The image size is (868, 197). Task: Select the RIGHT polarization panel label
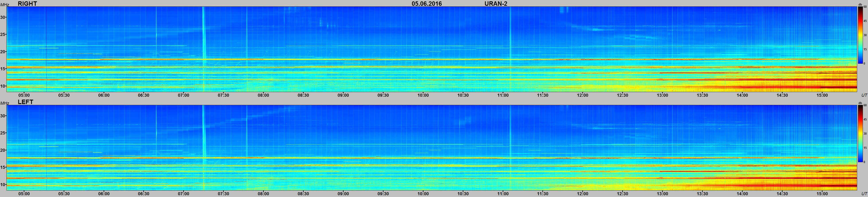(x=27, y=4)
